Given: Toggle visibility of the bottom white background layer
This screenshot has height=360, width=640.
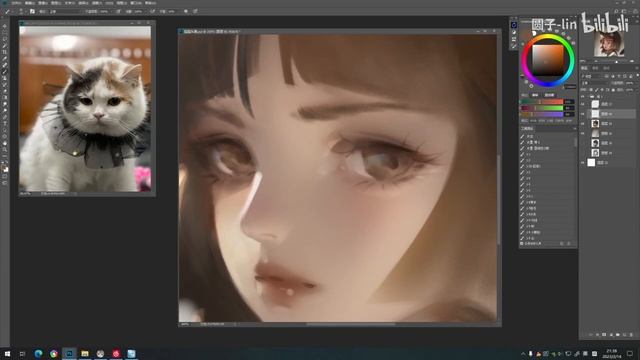Looking at the screenshot, I should click(x=582, y=162).
